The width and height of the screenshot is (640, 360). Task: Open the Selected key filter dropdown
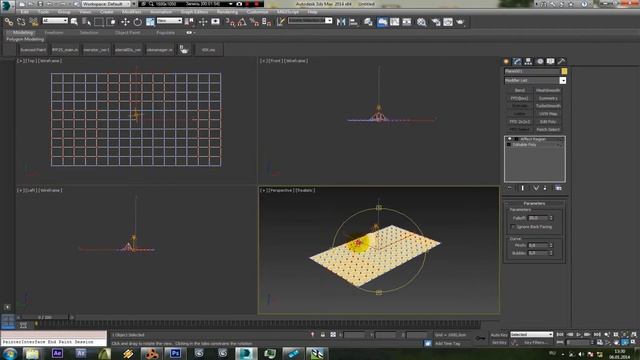tap(531, 335)
